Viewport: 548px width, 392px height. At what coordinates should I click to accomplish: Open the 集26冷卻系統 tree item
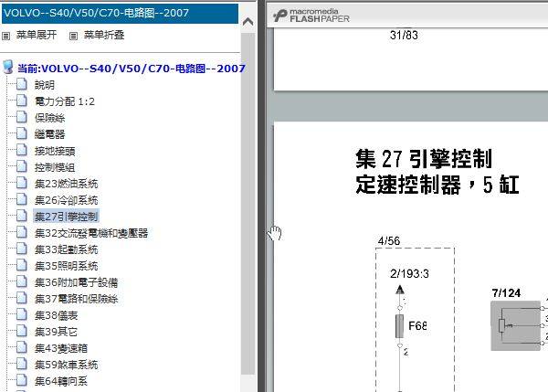pyautogui.click(x=66, y=200)
